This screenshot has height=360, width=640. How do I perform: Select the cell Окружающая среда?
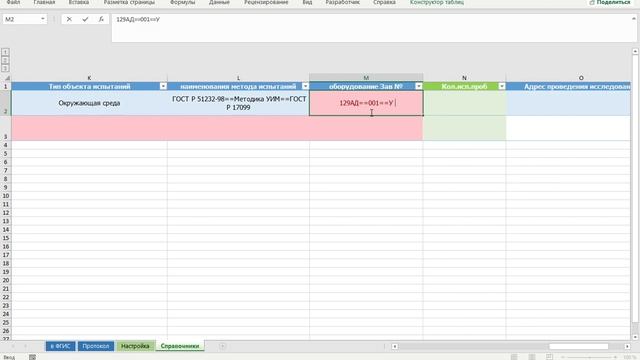89,103
